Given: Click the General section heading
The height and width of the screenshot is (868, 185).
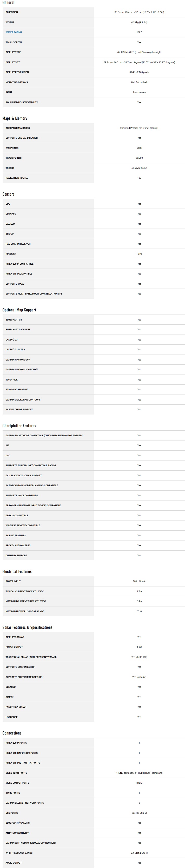Looking at the screenshot, I should (x=8, y=3).
